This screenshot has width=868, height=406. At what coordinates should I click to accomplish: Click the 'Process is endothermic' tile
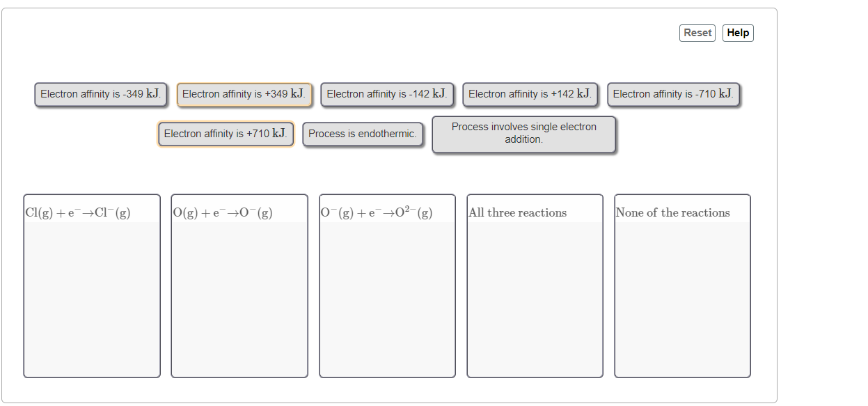coord(363,134)
